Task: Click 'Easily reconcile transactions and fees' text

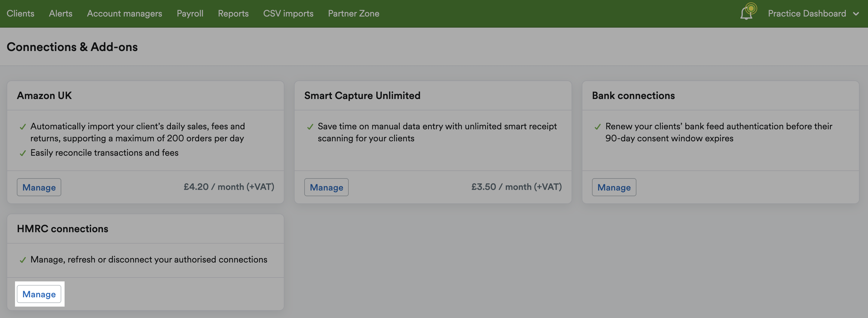Action: [x=105, y=153]
